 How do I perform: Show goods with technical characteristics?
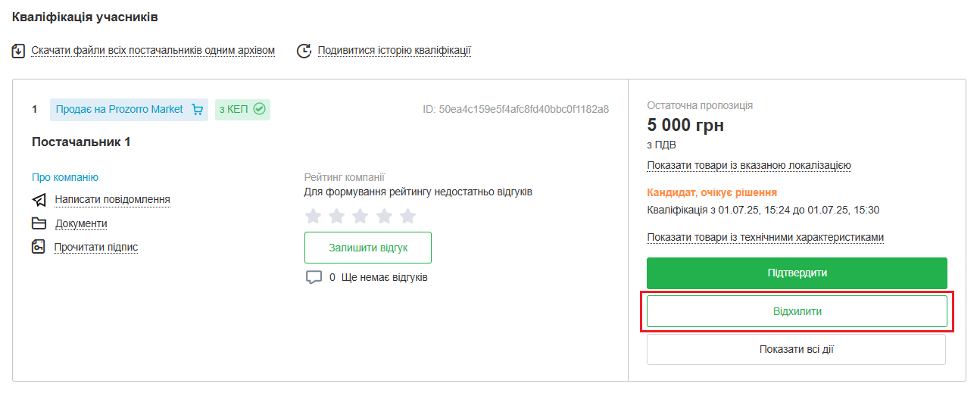tap(765, 238)
